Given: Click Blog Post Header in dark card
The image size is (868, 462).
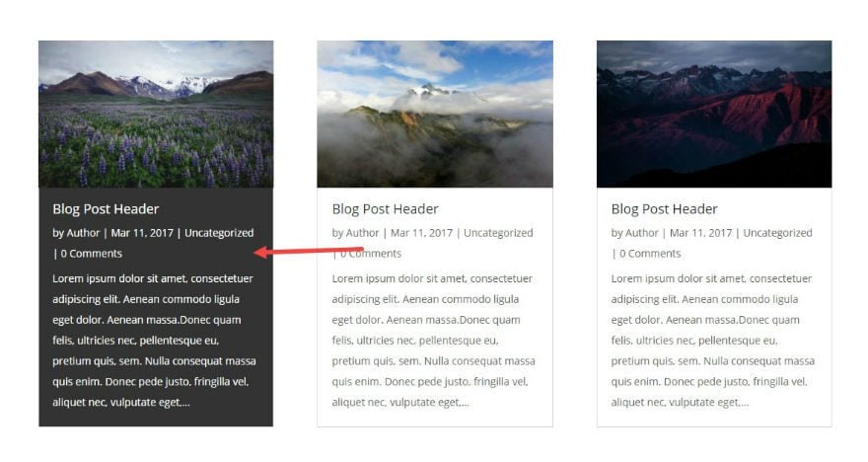Looking at the screenshot, I should click(x=106, y=209).
